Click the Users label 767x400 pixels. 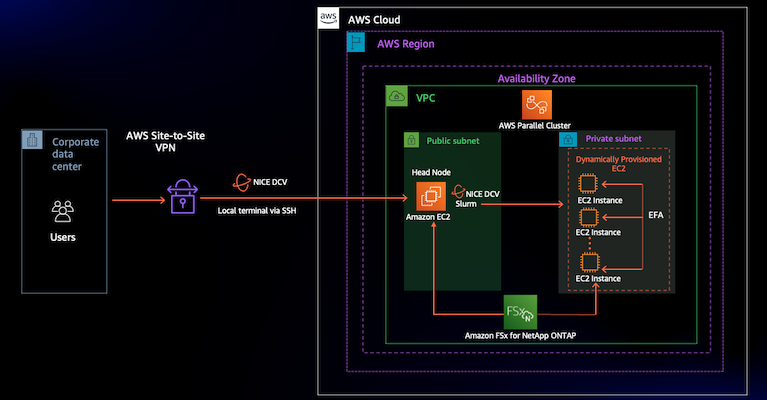(x=63, y=237)
